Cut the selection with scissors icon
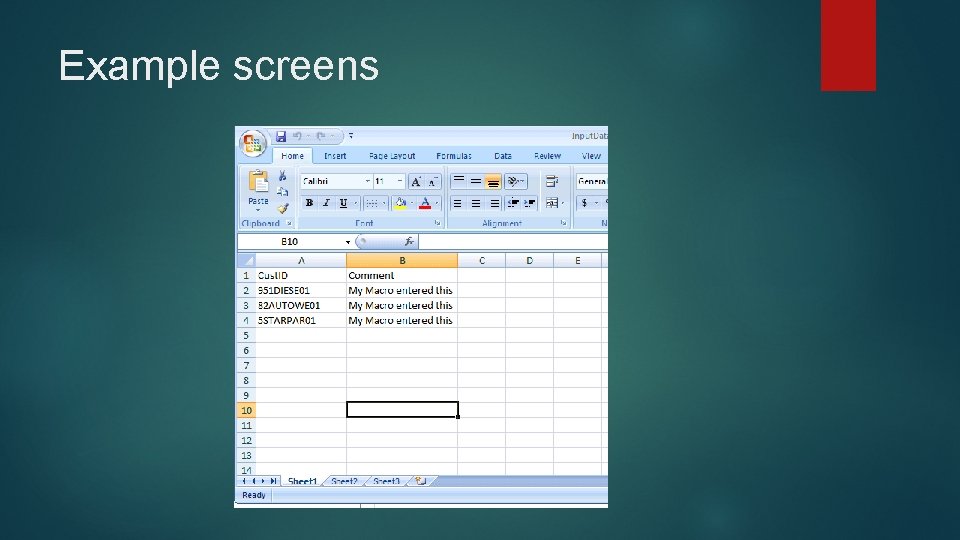Viewport: 960px width, 540px height. (282, 176)
